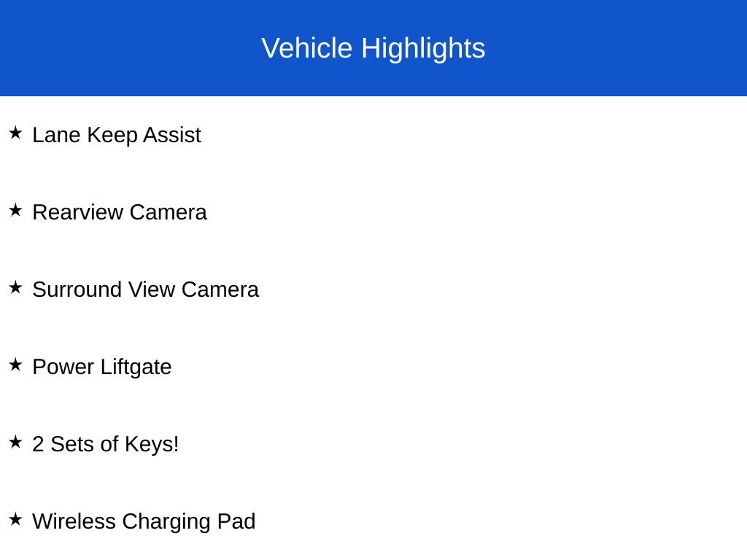Select the Power Liftgate list entry
Screen dimensions: 747x560
click(x=102, y=367)
